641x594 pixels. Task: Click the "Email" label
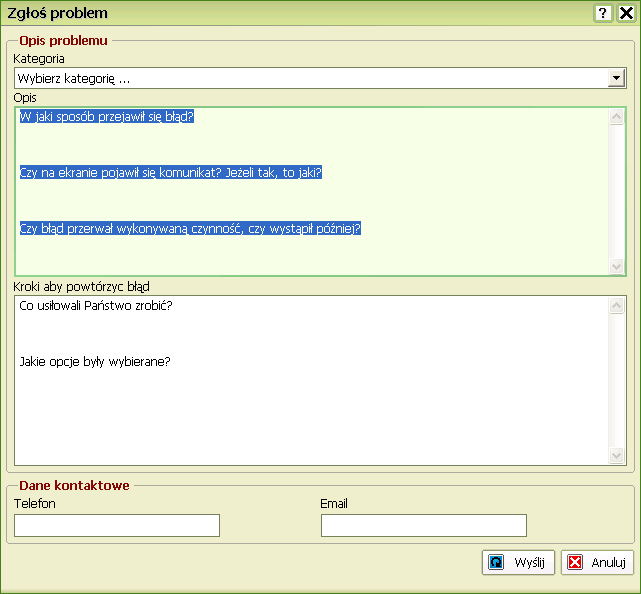pos(334,504)
